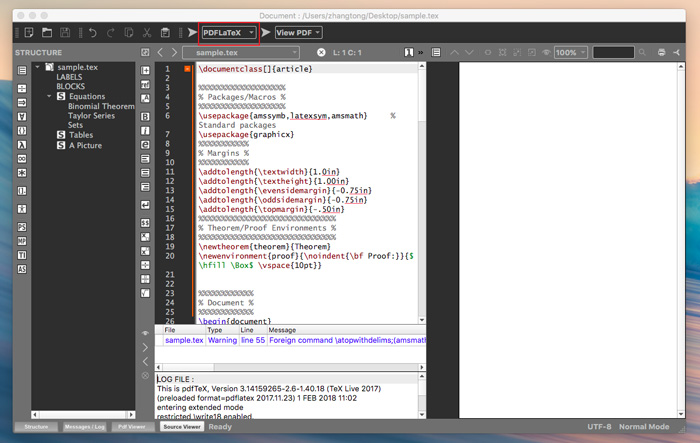Select LABELS in structure tree
Image resolution: width=700 pixels, height=443 pixels.
[69, 77]
